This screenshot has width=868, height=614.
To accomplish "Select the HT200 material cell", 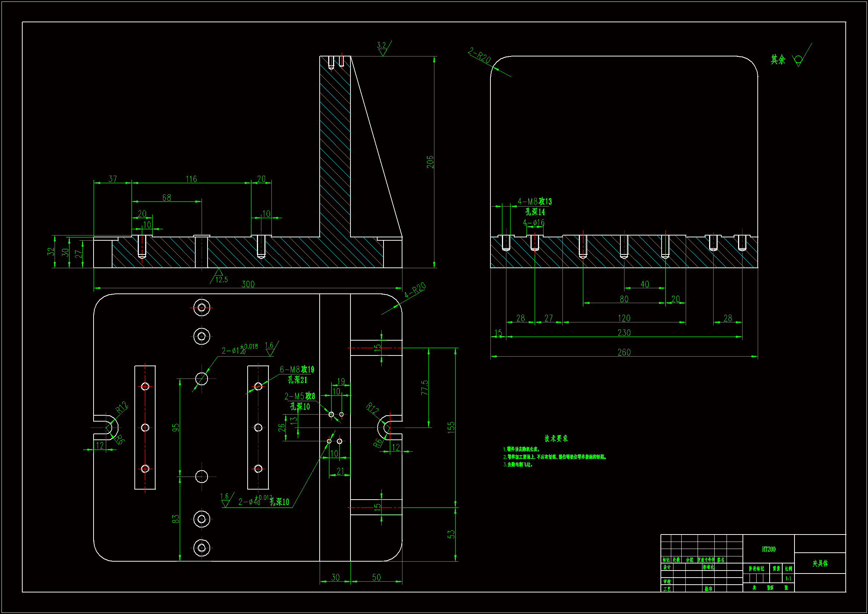I will (x=769, y=549).
